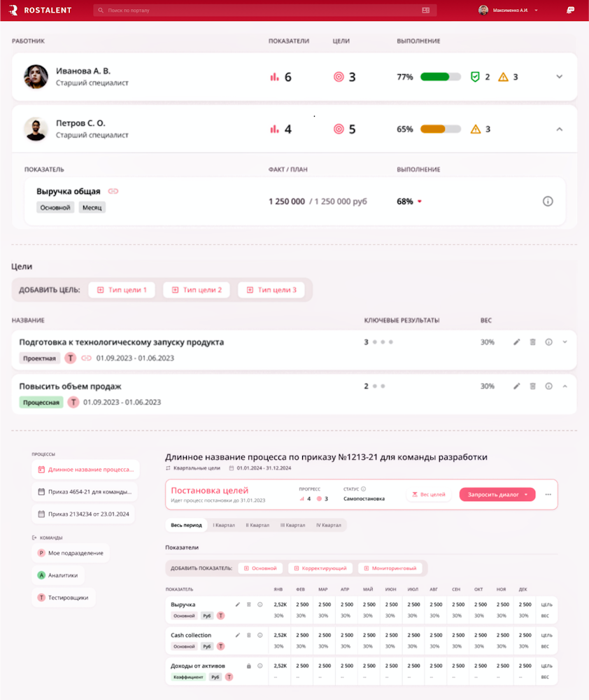
Task: Click the Месяц tag under Выручка общая
Action: (92, 208)
